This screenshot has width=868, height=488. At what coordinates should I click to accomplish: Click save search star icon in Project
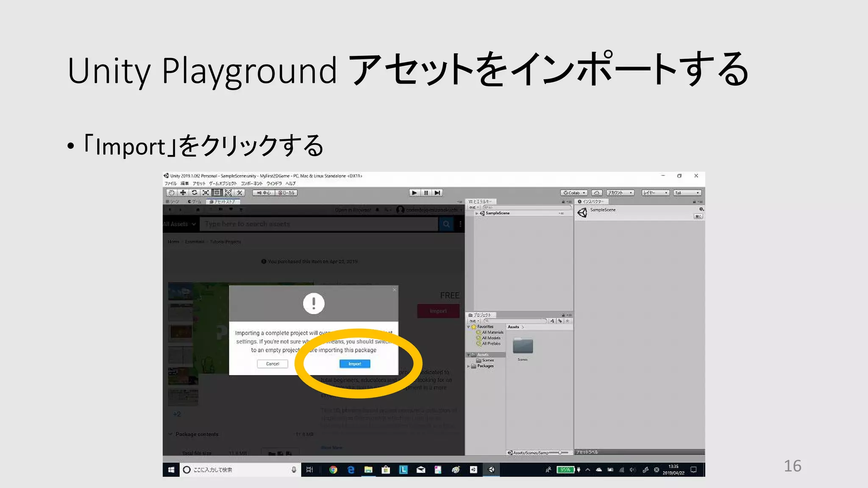click(x=568, y=321)
